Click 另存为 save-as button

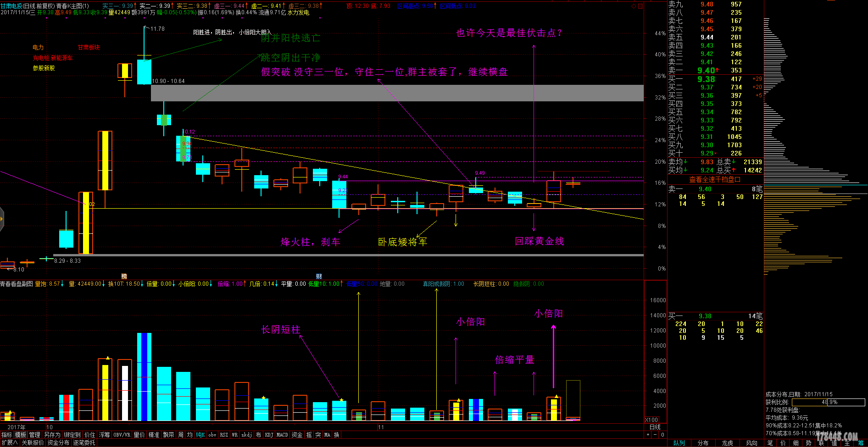pos(52,435)
